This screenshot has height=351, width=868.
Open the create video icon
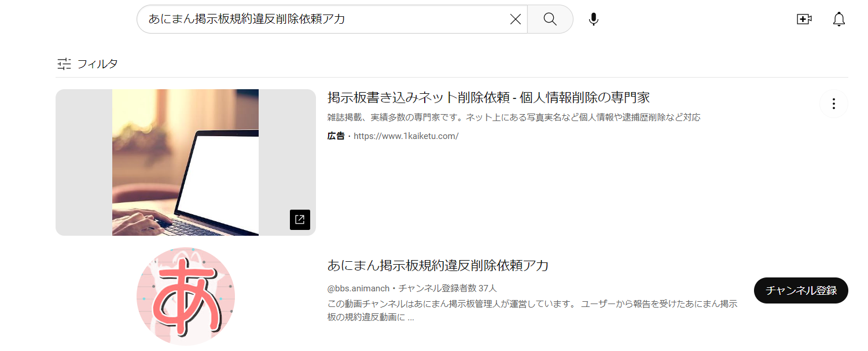[804, 19]
